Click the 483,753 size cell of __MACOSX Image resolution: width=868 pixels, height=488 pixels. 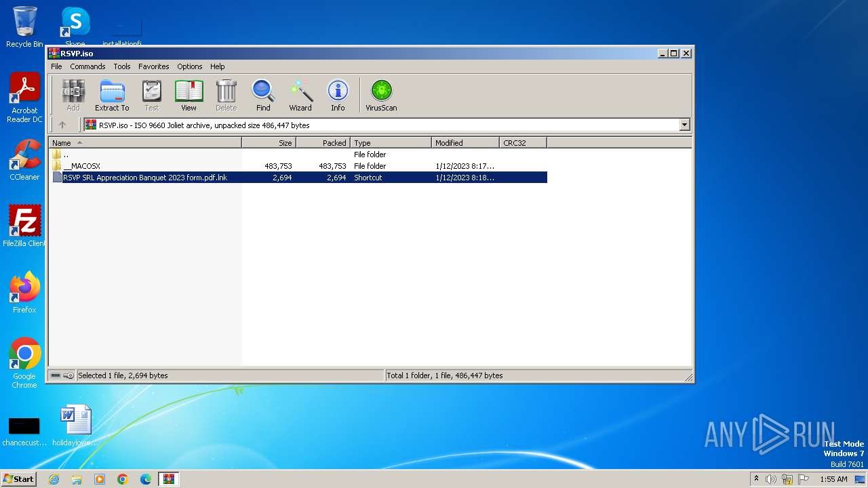278,166
